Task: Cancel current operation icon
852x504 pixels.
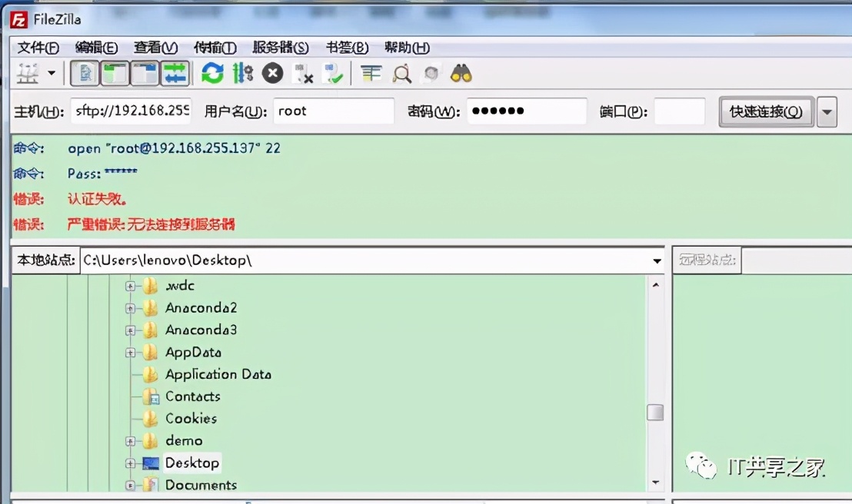Action: [273, 73]
